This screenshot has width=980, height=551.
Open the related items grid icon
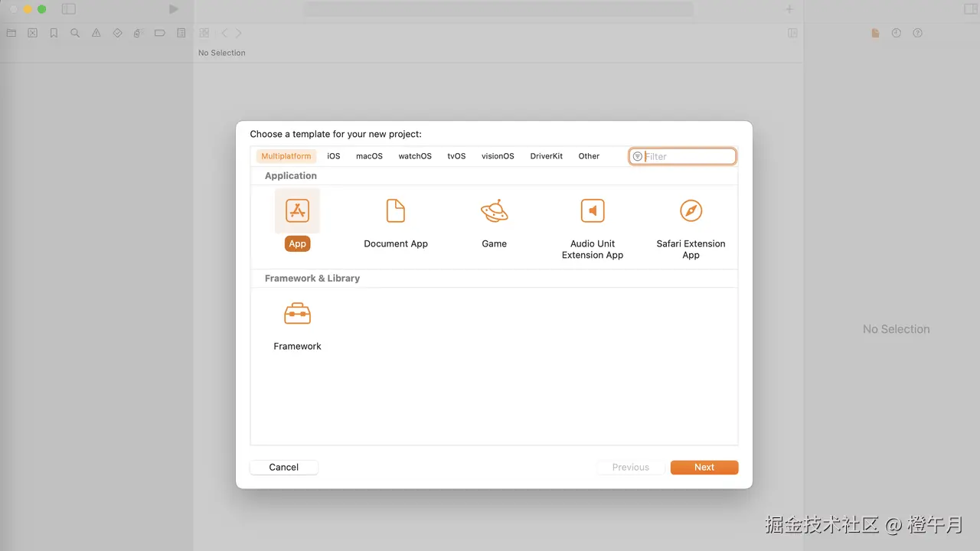(204, 33)
